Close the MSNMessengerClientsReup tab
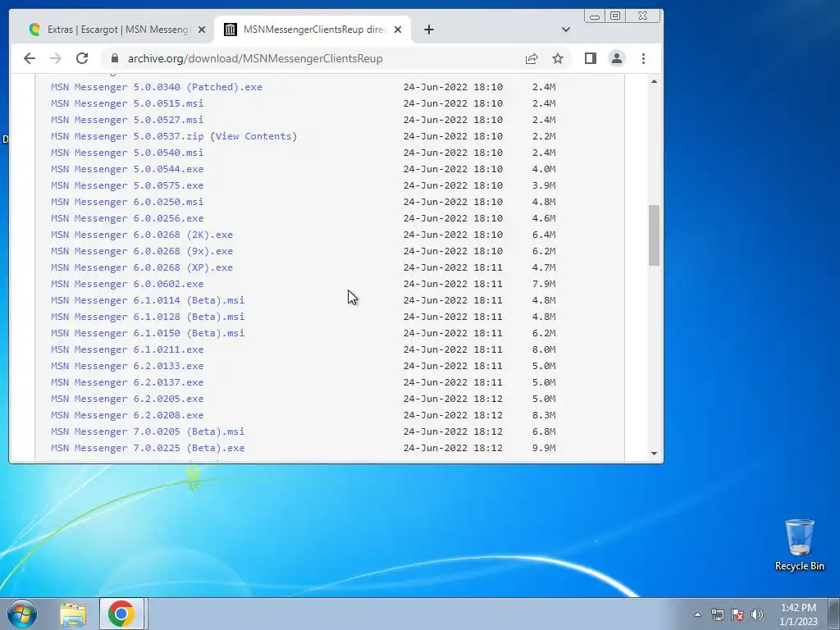This screenshot has height=630, width=840. pos(398,30)
